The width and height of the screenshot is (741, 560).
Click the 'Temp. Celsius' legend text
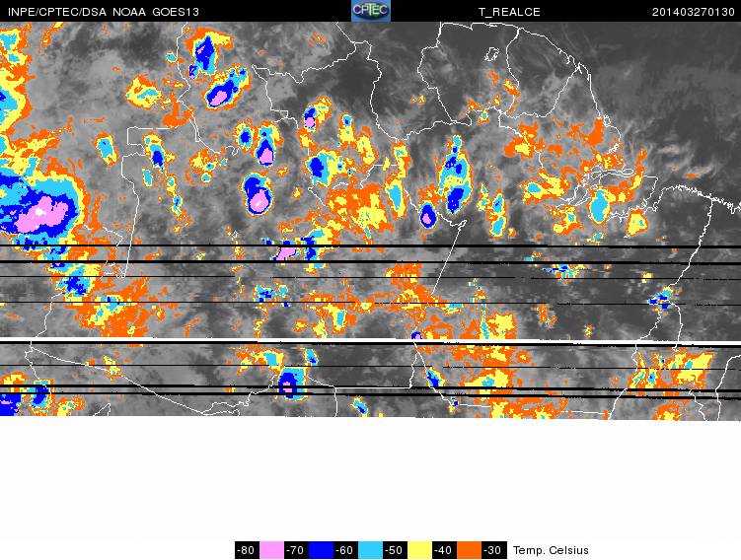coord(551,550)
